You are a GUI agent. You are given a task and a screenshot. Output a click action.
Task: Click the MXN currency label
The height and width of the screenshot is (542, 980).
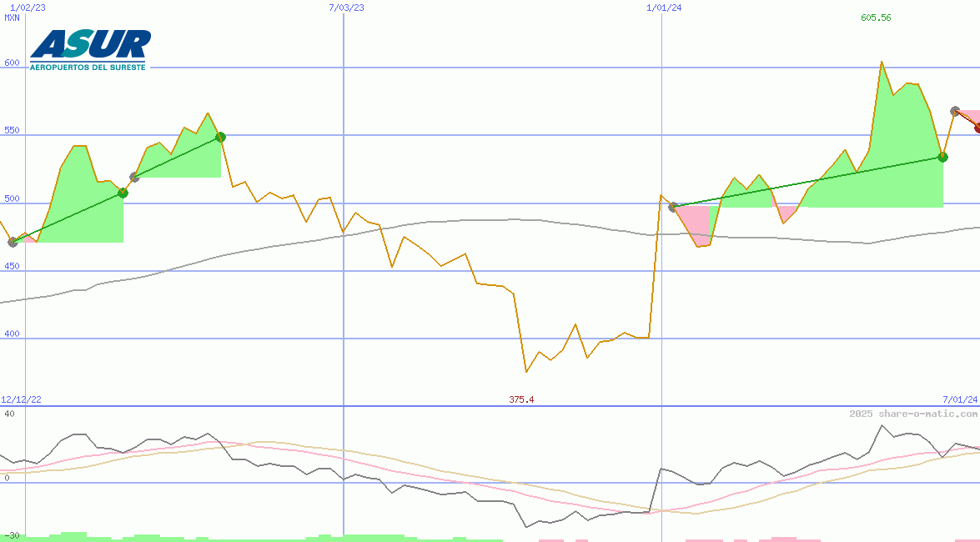tap(12, 18)
